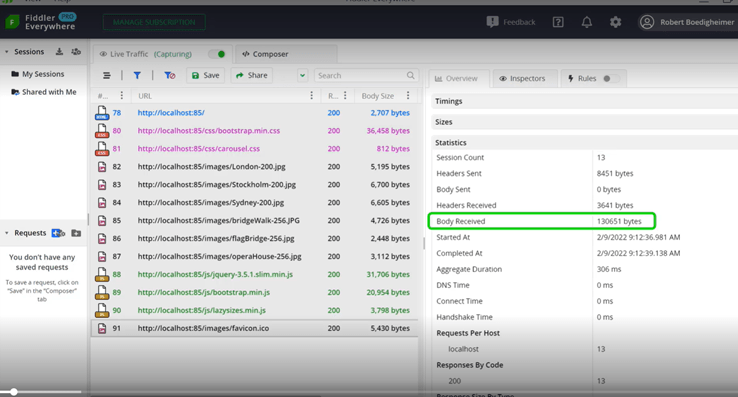This screenshot has width=738, height=397.
Task: Collapse the Statistics section
Action: 585,143
